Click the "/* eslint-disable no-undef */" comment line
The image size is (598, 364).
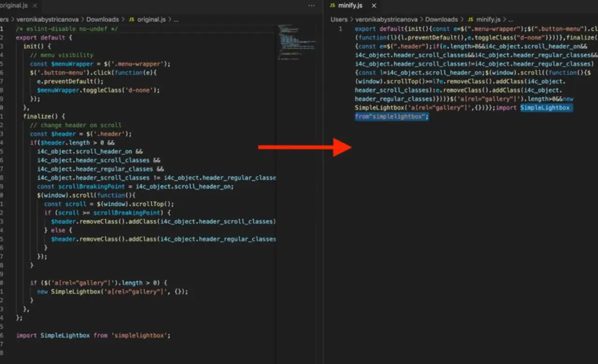(67, 29)
